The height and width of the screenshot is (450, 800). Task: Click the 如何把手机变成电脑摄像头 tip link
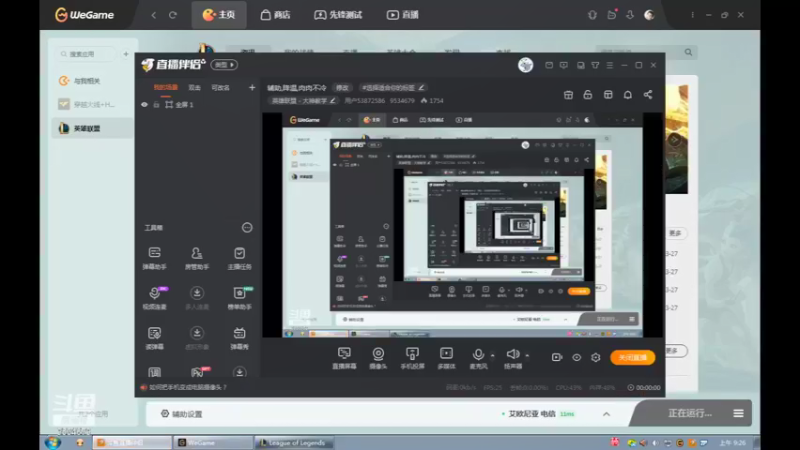coord(188,387)
